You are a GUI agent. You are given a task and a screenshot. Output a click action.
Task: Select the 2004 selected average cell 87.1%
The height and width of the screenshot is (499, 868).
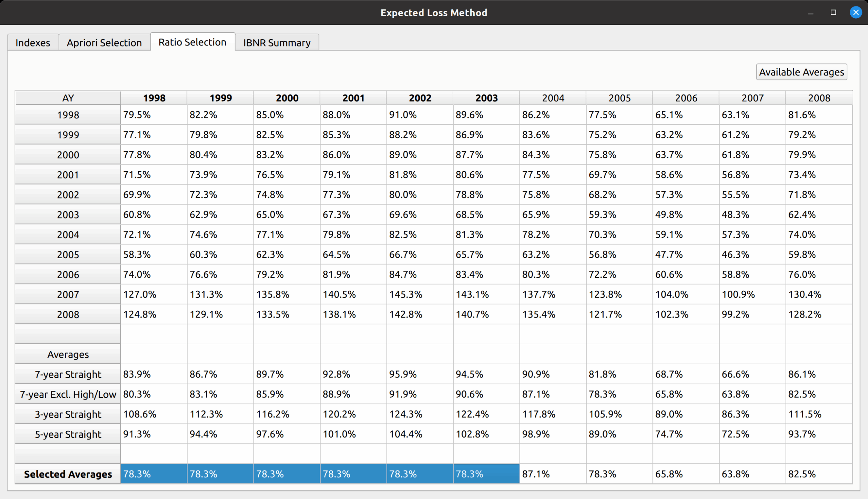553,474
